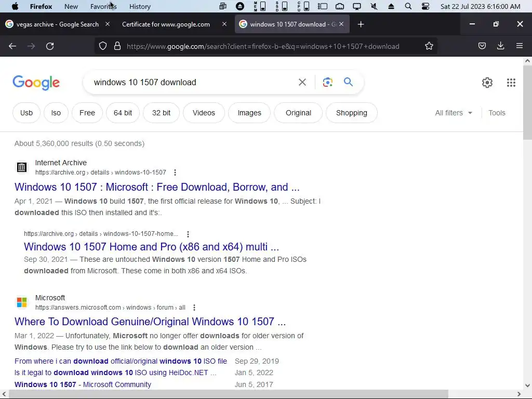Select the Usb filter chip
The height and width of the screenshot is (399, 532).
tap(26, 113)
